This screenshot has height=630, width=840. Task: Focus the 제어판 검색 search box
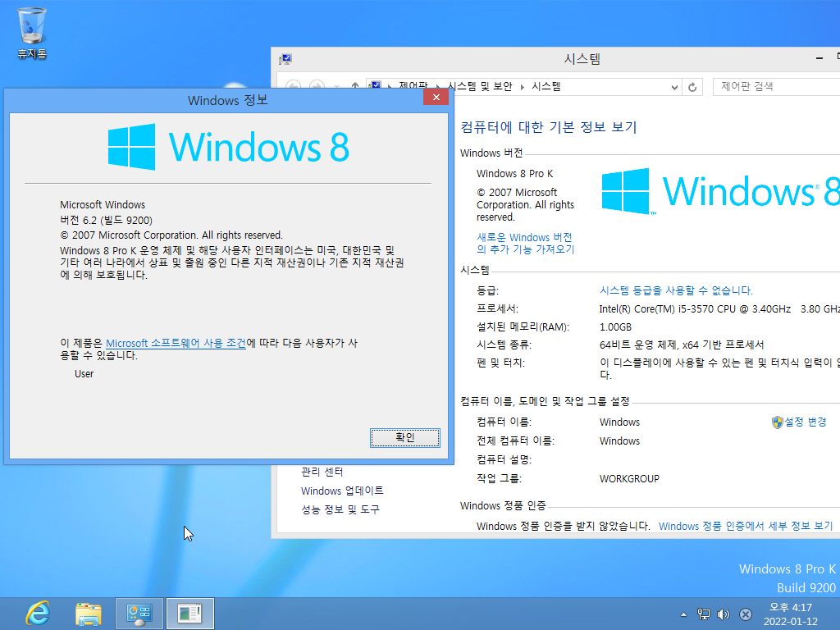tap(777, 86)
